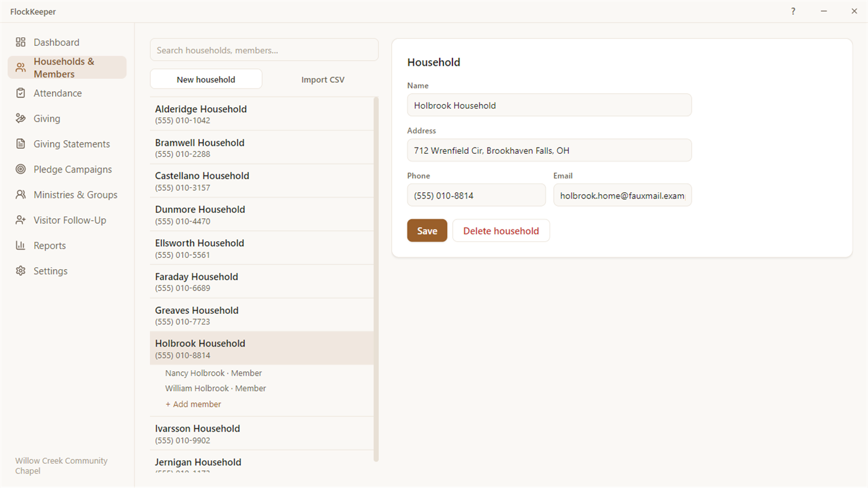The width and height of the screenshot is (868, 488).
Task: Click the Phone input field
Action: pos(477,195)
